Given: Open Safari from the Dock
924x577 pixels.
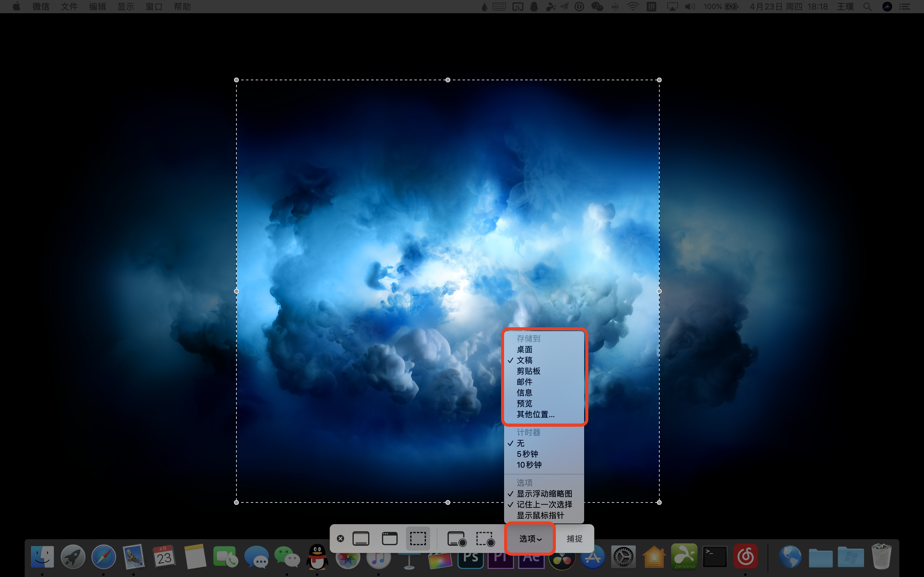Looking at the screenshot, I should [103, 557].
